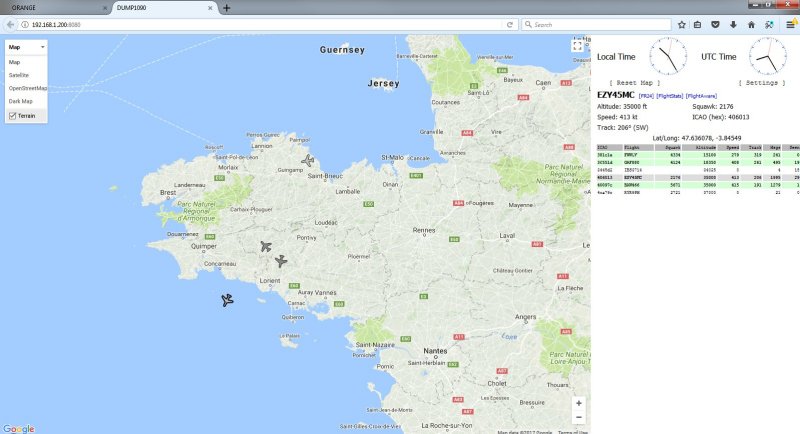Click the 'Altitude: 35000 ft' detail
Viewport: 800px width, 434px height.
(622, 107)
